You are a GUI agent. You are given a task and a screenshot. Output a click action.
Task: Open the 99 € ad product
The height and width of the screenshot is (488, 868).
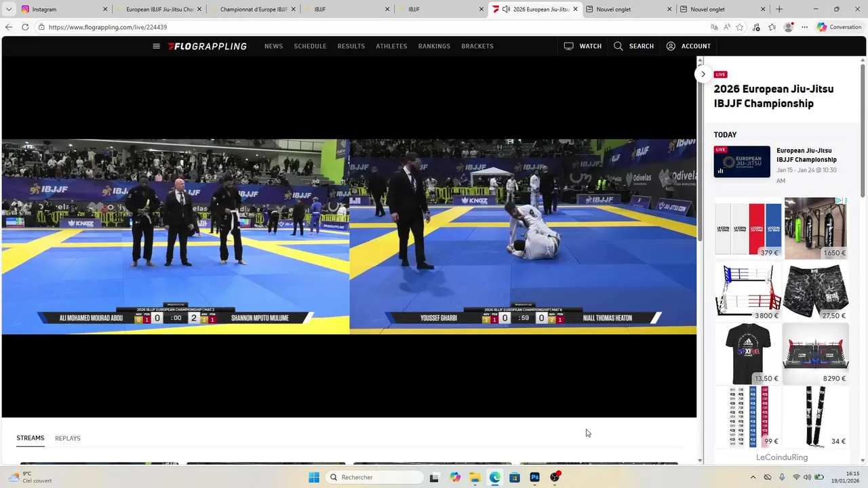pyautogui.click(x=748, y=417)
